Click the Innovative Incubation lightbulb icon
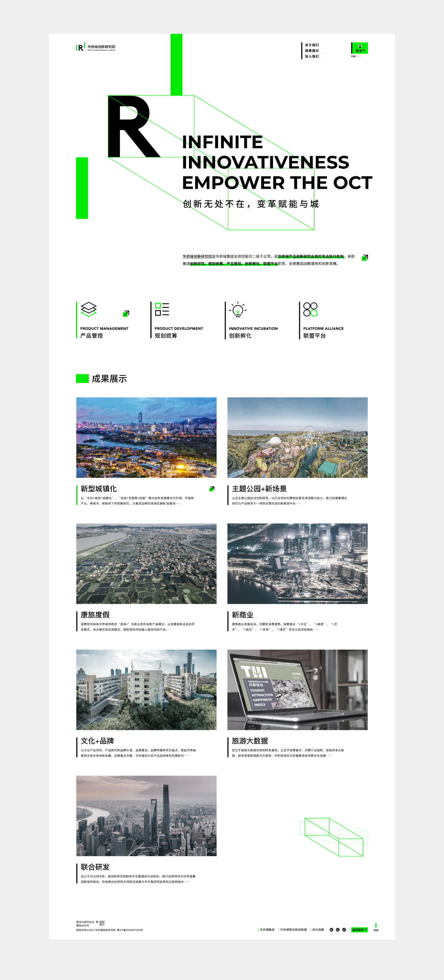This screenshot has height=980, width=444. [x=238, y=310]
